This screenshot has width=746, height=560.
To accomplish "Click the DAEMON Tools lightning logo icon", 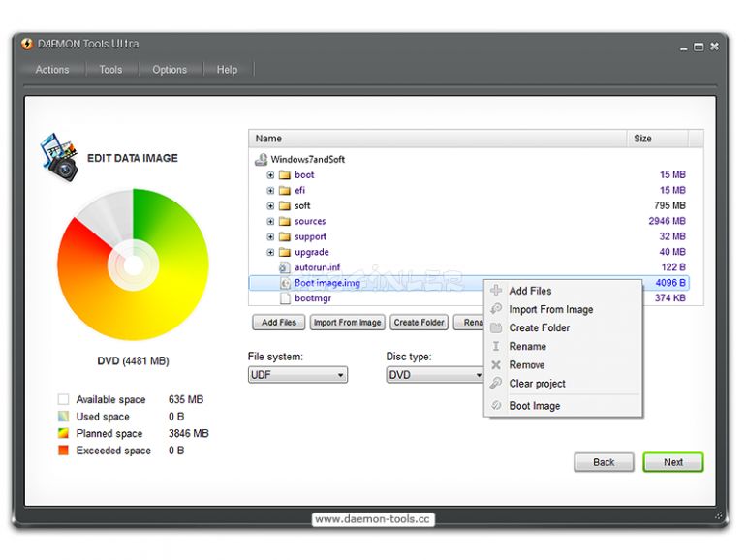I will [x=27, y=44].
